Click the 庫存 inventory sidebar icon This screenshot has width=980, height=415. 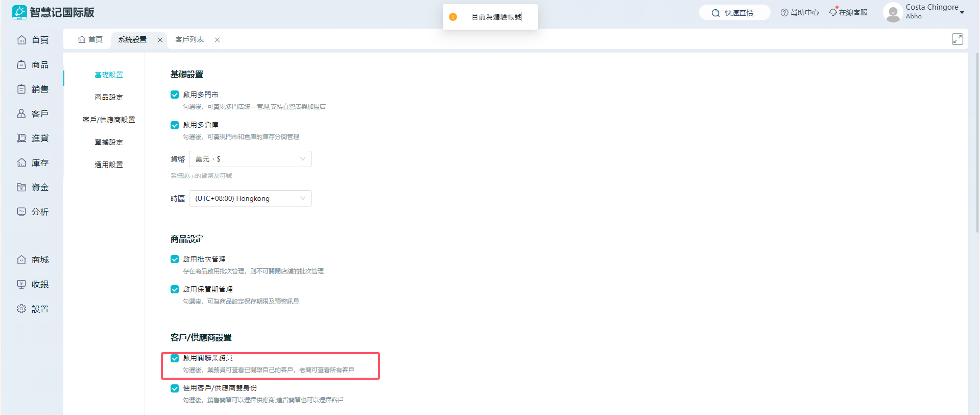[21, 163]
